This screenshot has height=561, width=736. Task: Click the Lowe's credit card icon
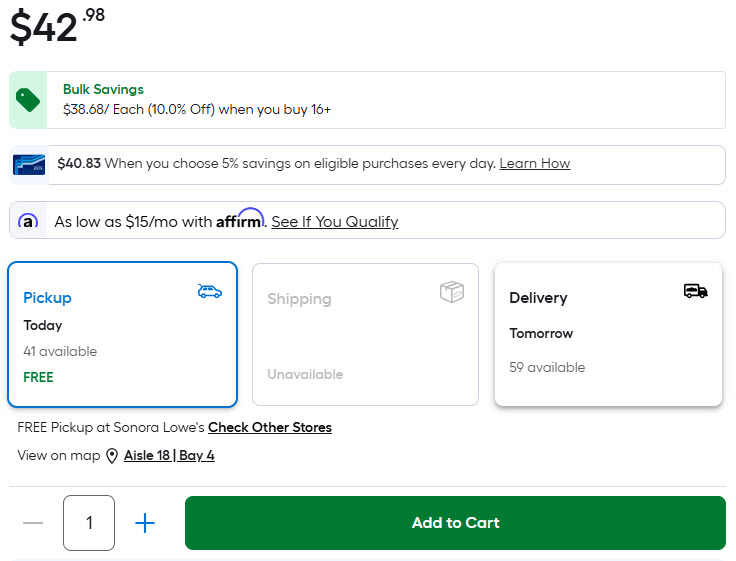tap(28, 164)
